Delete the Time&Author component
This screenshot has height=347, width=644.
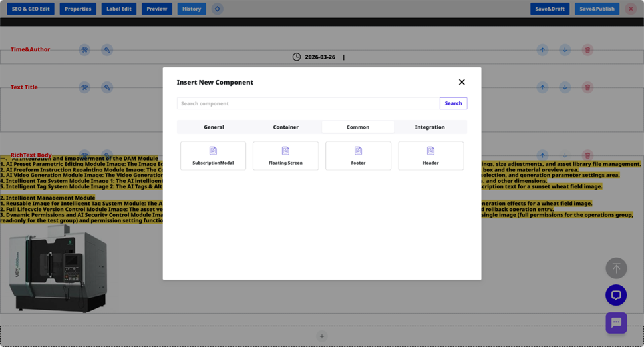coord(587,50)
